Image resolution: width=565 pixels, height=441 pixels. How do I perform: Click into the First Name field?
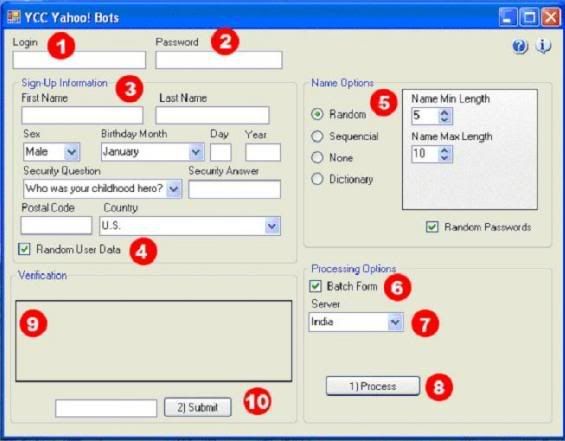[82, 115]
